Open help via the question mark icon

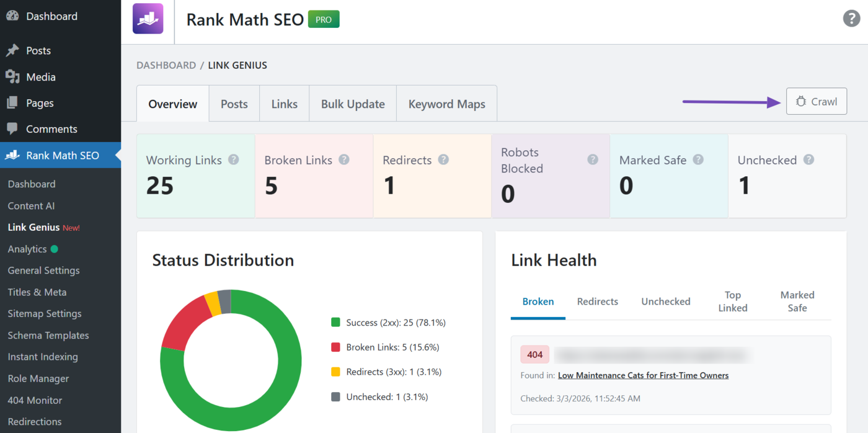point(851,19)
